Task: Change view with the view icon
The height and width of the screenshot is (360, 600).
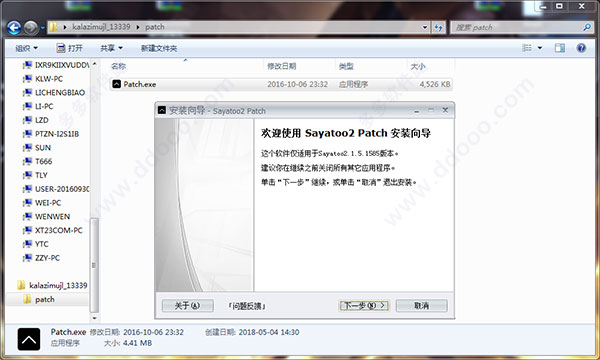Action: tap(527, 48)
